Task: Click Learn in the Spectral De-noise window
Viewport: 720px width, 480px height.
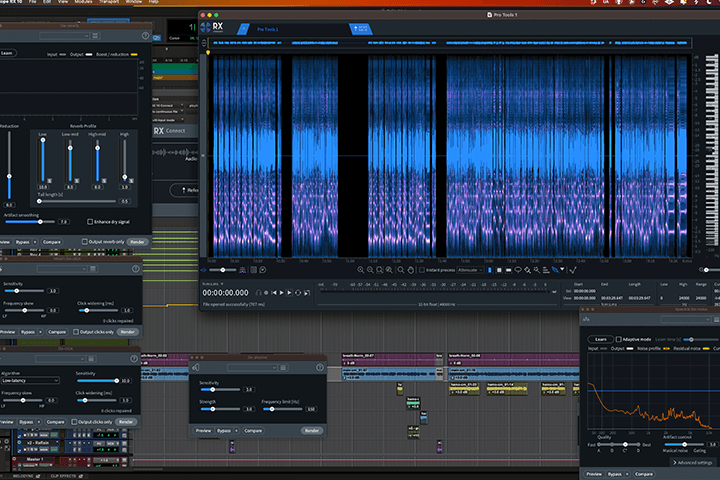Action: pos(601,339)
